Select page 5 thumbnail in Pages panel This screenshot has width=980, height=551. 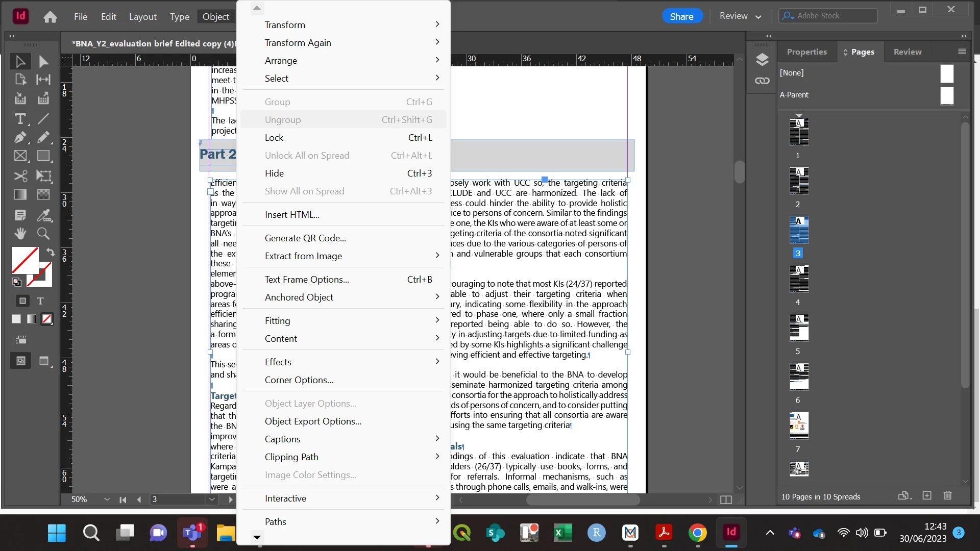pos(799,328)
